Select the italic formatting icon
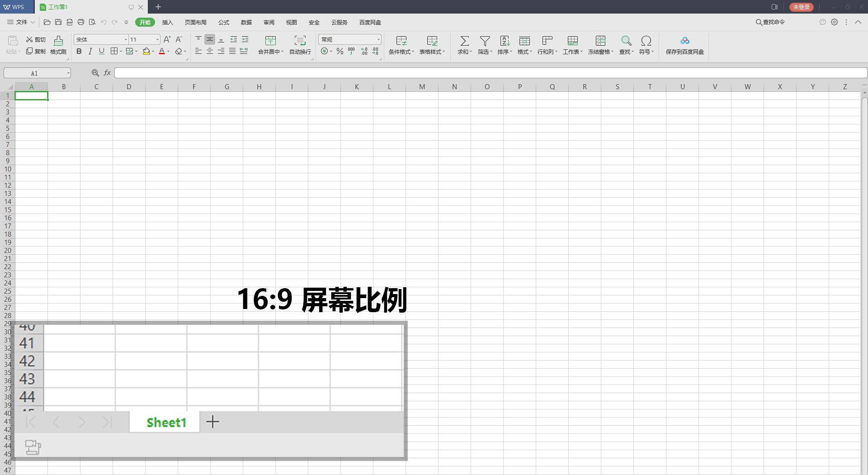Screen dimensions: 868x475 point(90,51)
